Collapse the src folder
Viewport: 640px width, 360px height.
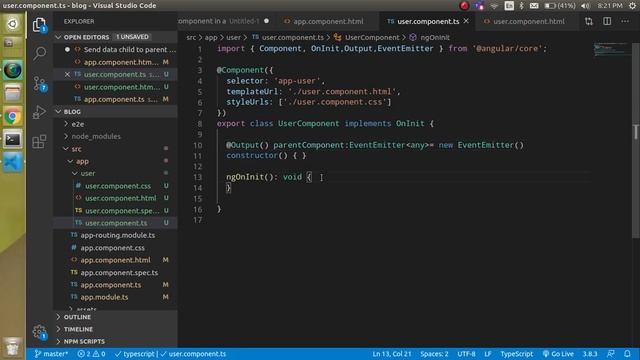[x=76, y=149]
